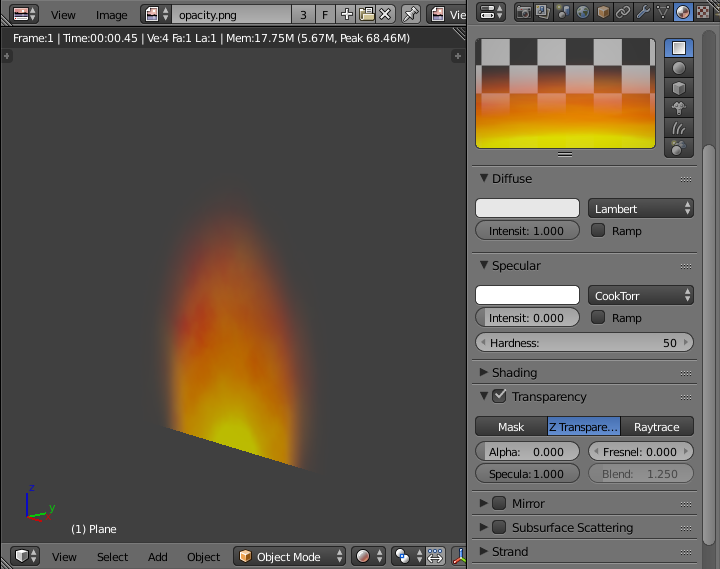
Task: Open the Render properties camera tab
Action: point(523,13)
